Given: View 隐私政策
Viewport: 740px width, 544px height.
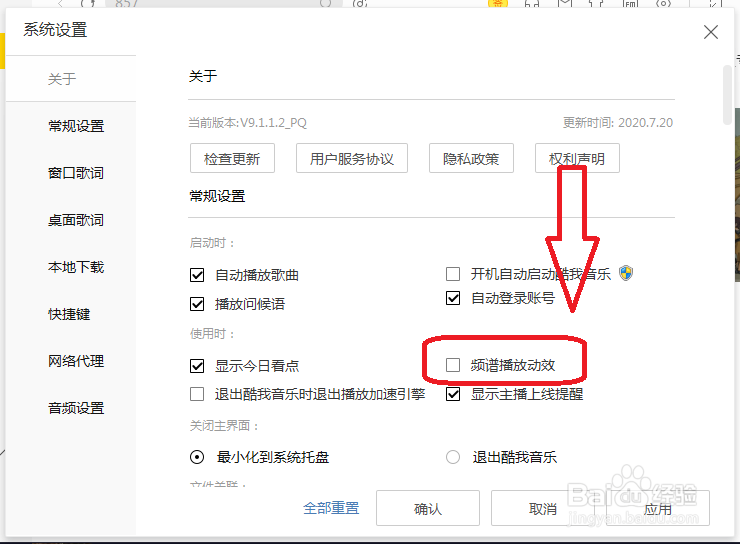Looking at the screenshot, I should (x=471, y=159).
